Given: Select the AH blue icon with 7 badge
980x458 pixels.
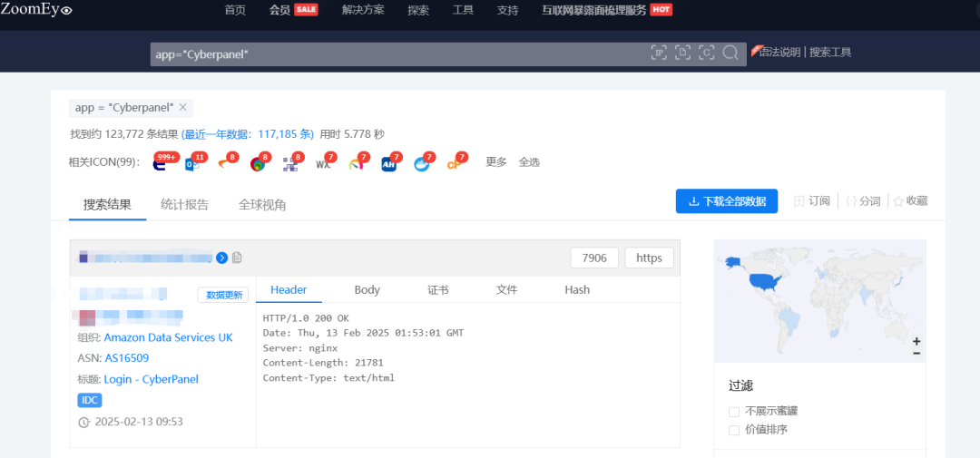Looking at the screenshot, I should click(388, 164).
